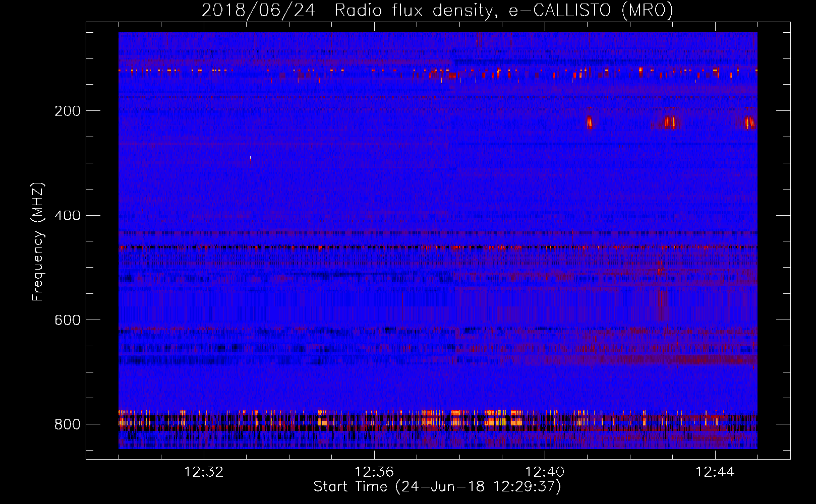
Task: Click the 200 frequency tick label
Action: 68,111
